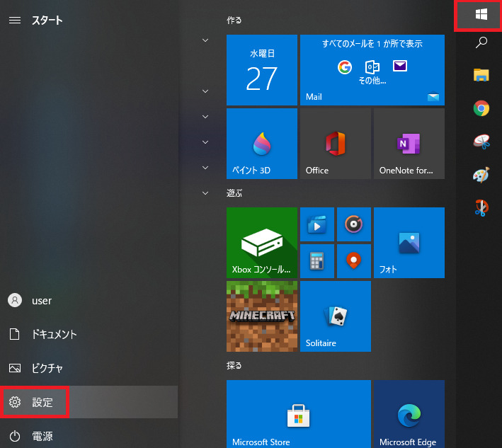Viewport: 502px width, 448px height.
Task: Expand the fourth chevron in app list
Action: click(205, 142)
